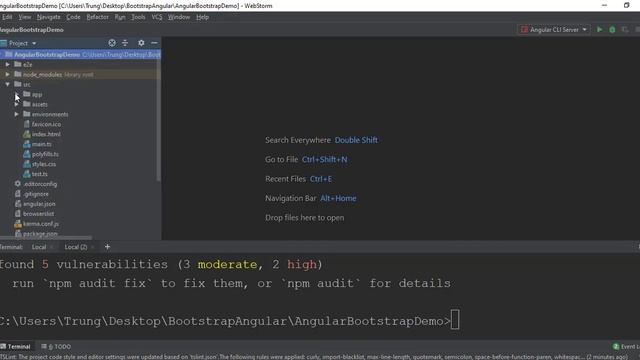This screenshot has width=640, height=360.
Task: Select styles.css file
Action: point(44,164)
